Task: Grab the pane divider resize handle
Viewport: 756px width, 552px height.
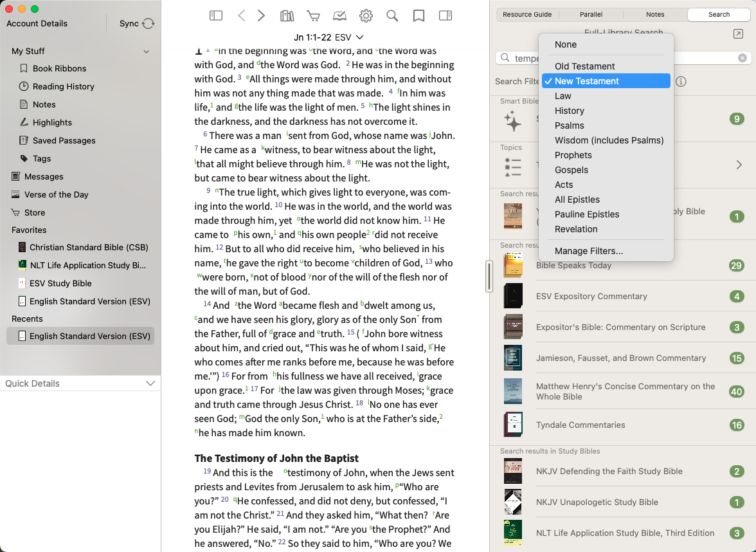Action: click(489, 276)
